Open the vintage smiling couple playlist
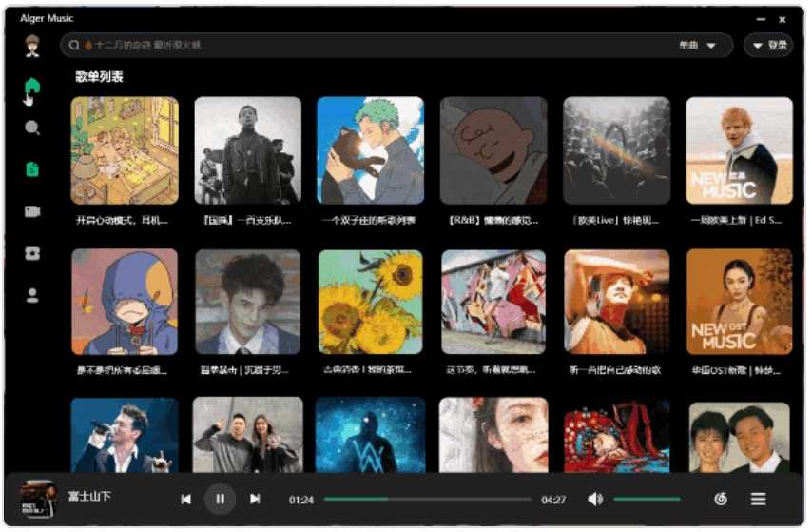Screen dimensions: 812x532 (739, 435)
